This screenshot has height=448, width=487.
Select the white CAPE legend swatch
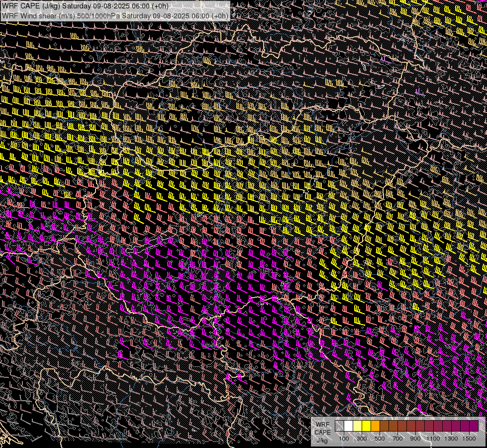(x=349, y=426)
